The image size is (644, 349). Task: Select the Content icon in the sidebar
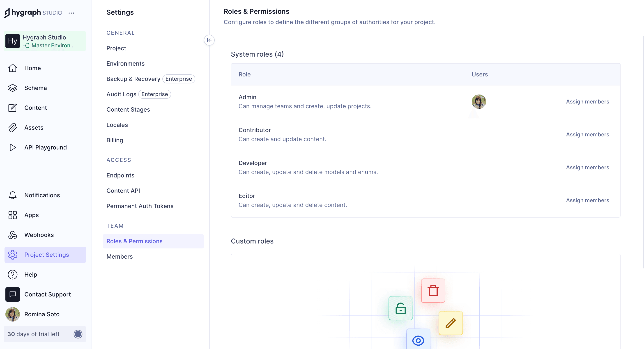coord(12,108)
